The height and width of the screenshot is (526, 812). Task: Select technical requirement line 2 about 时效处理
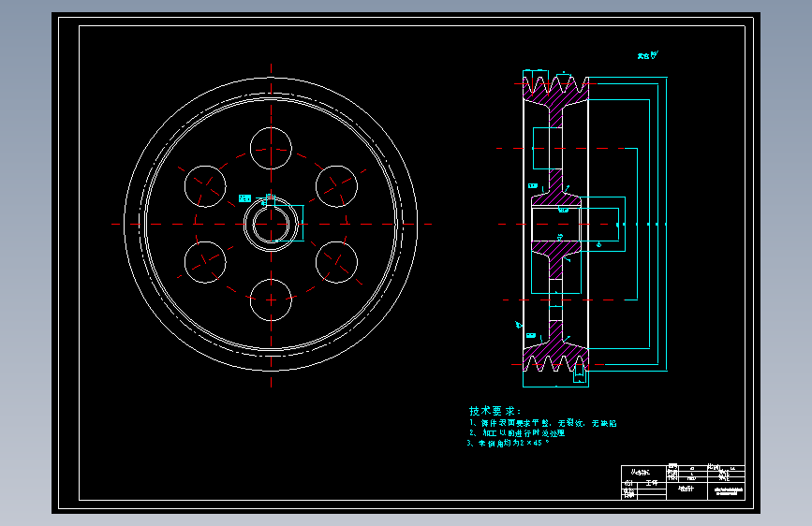pyautogui.click(x=517, y=432)
